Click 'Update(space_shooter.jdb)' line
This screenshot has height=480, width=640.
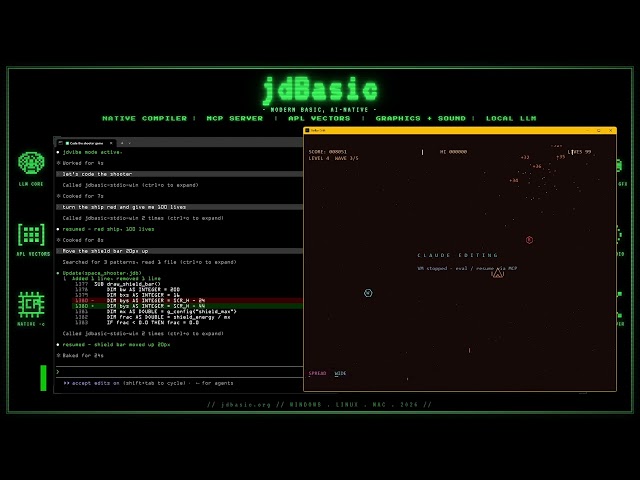pyautogui.click(x=102, y=273)
